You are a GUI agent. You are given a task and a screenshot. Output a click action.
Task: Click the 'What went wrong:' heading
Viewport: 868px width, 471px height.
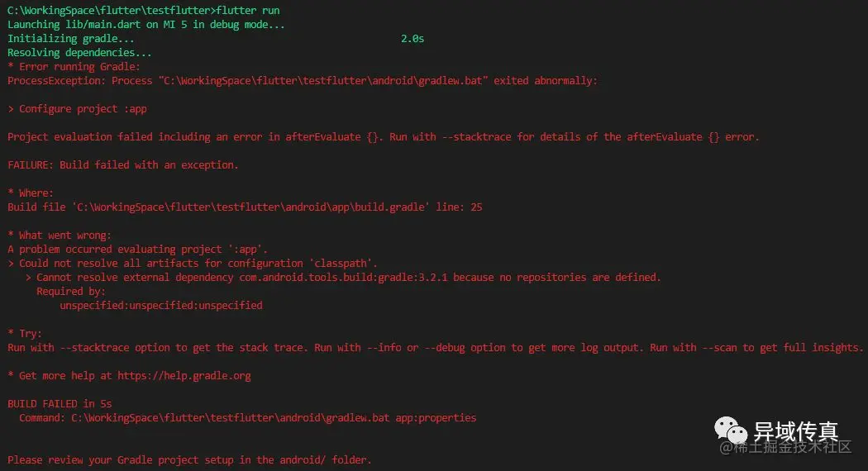pos(60,235)
